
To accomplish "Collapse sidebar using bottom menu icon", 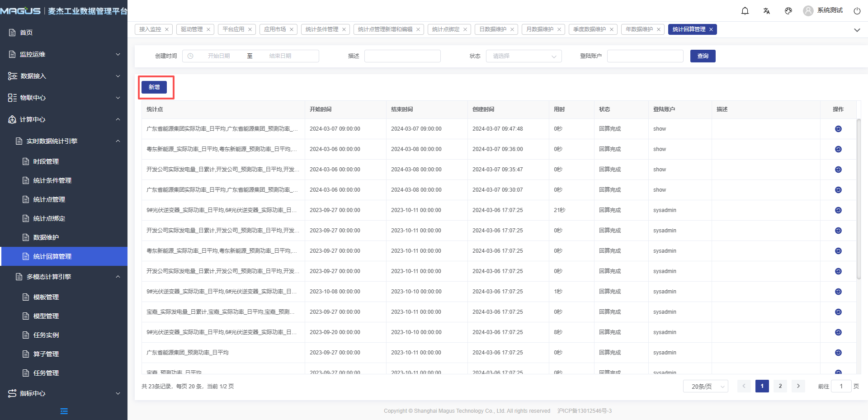I will (64, 411).
